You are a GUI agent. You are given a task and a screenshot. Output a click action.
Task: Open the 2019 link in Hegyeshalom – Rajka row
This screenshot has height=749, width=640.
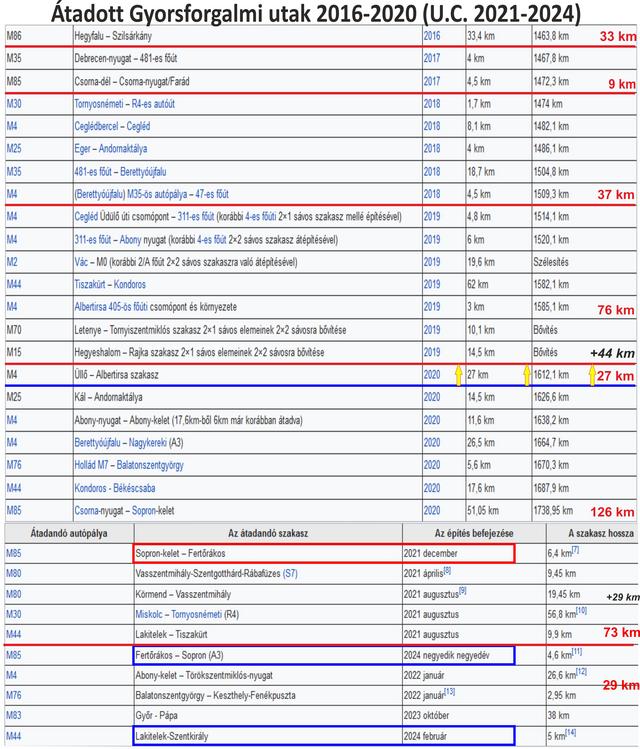click(x=432, y=352)
